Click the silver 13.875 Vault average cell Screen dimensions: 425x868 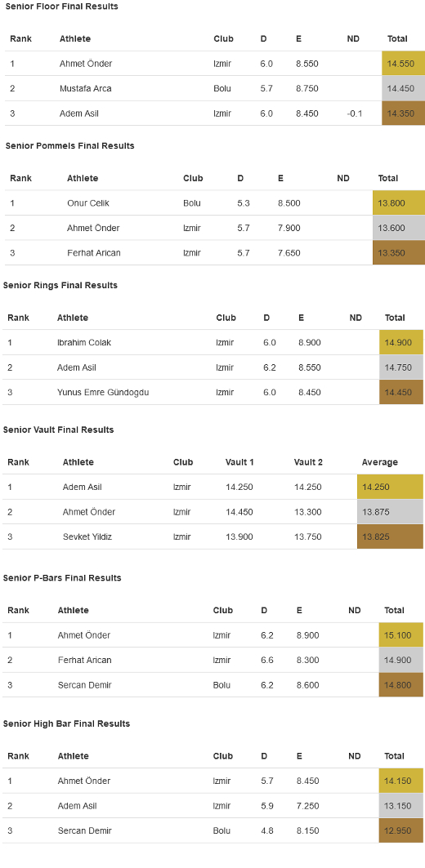(390, 512)
